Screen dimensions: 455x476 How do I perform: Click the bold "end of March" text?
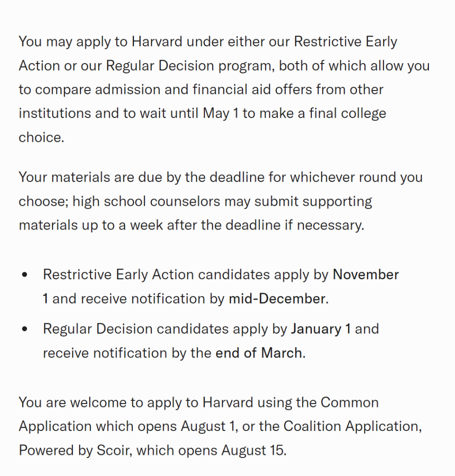click(259, 353)
